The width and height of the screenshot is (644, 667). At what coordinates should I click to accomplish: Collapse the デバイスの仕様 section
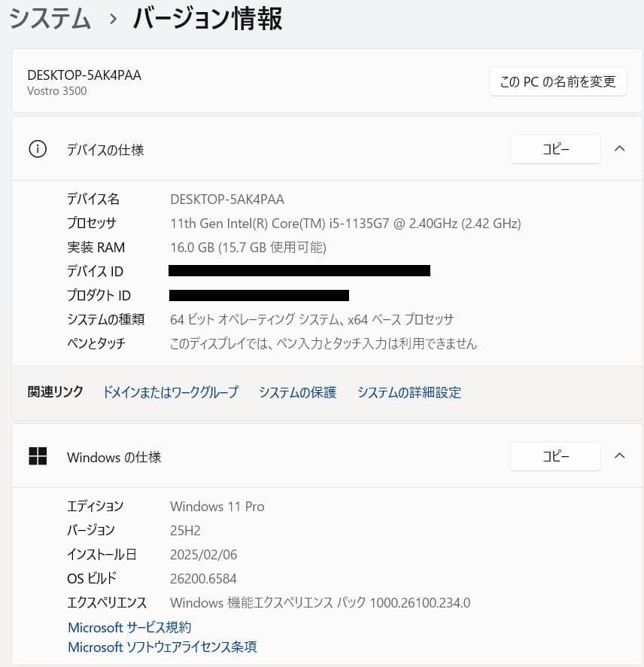[620, 148]
